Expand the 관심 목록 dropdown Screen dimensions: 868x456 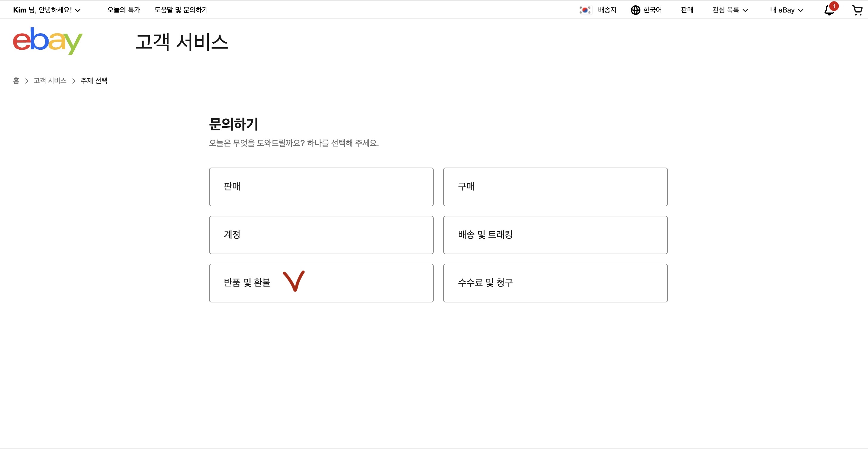730,10
